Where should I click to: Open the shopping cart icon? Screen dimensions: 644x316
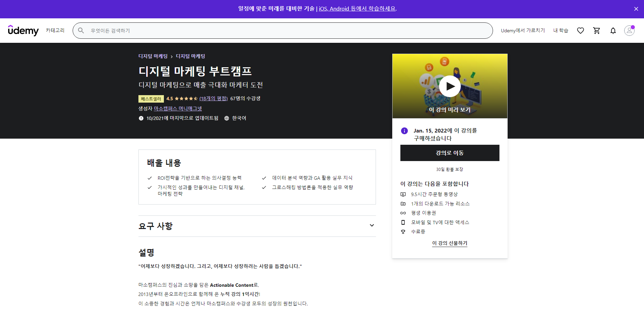596,31
